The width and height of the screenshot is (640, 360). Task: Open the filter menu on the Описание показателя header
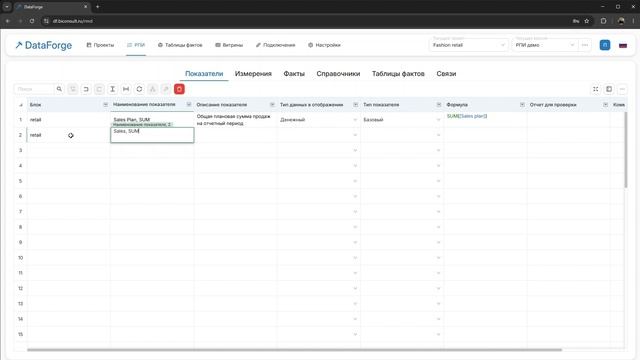click(x=272, y=104)
